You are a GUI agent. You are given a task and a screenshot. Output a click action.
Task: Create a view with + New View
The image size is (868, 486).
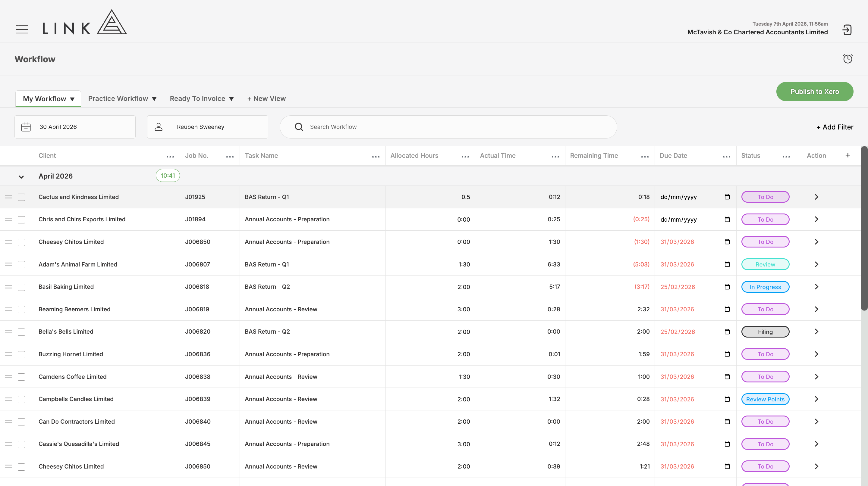[266, 98]
